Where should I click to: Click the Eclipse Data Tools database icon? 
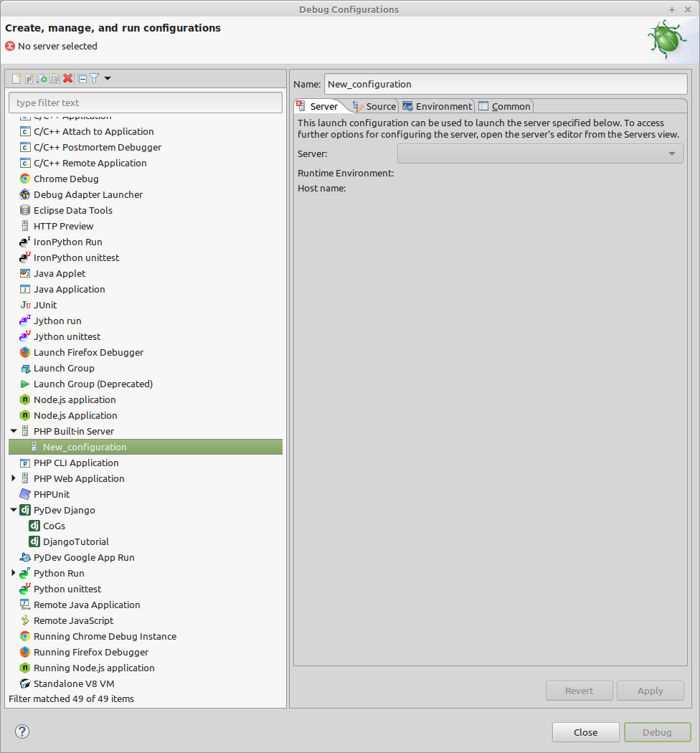click(25, 210)
